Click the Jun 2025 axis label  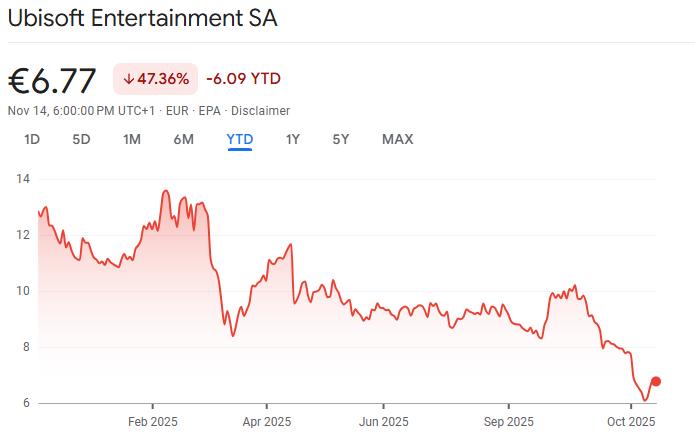(x=384, y=422)
